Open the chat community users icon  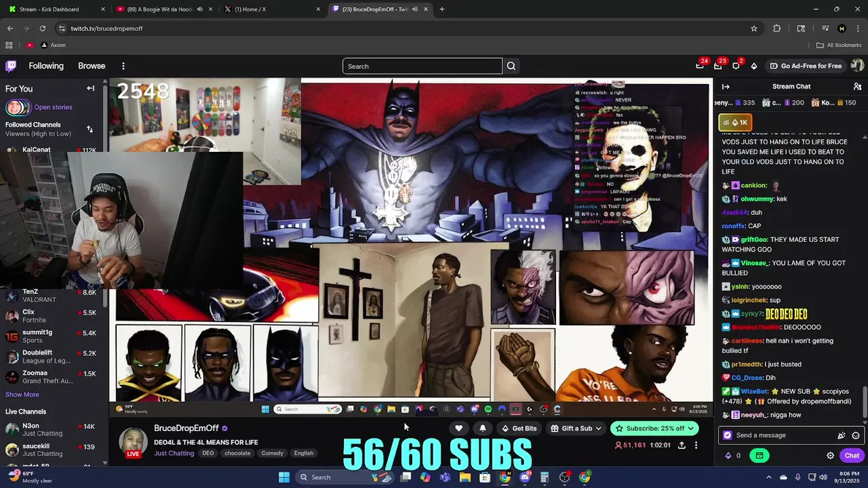point(857,87)
